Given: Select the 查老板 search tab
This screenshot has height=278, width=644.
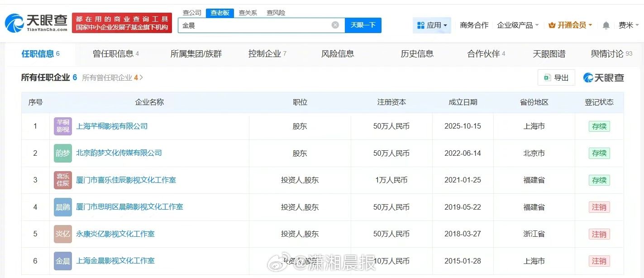Looking at the screenshot, I should tap(220, 13).
